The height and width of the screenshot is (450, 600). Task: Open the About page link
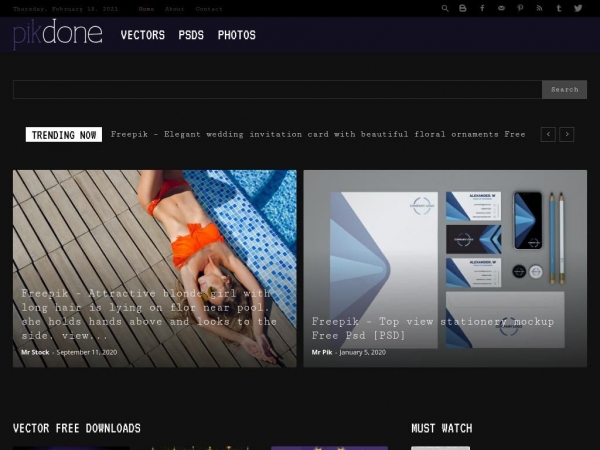pos(174,9)
